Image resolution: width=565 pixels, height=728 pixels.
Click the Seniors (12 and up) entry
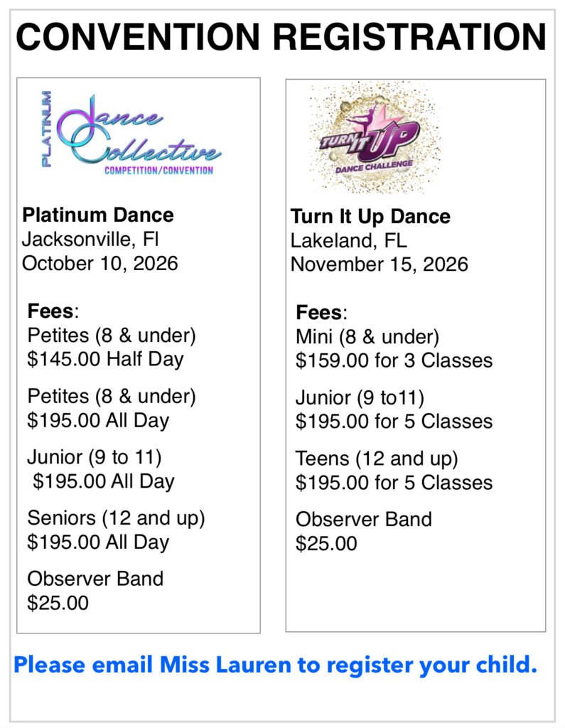tap(116, 530)
